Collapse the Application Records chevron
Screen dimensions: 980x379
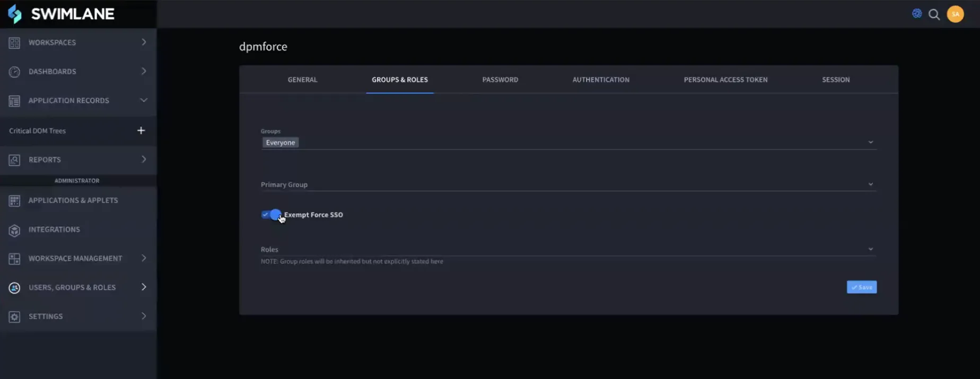click(144, 100)
